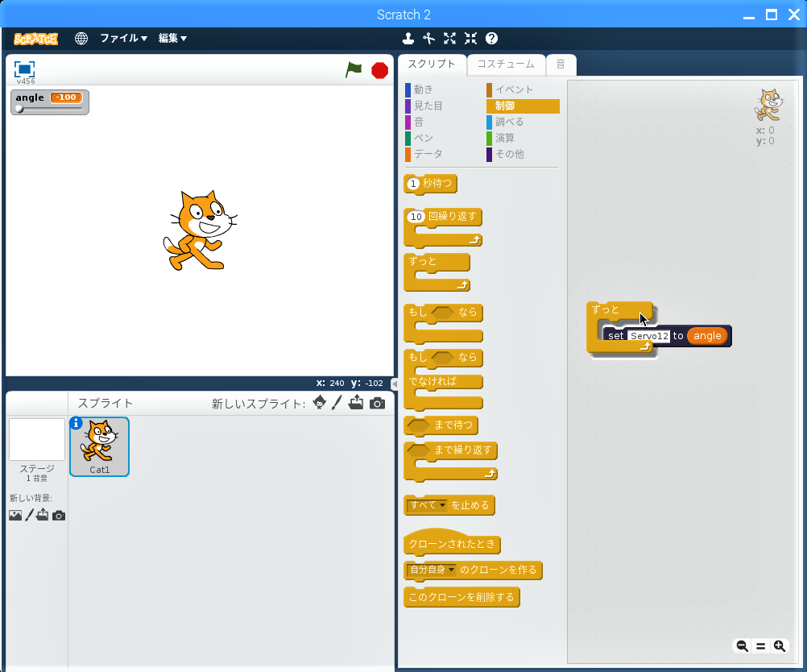Open Cat1 sprite info button
Screen dimensions: 807x672
click(x=76, y=423)
